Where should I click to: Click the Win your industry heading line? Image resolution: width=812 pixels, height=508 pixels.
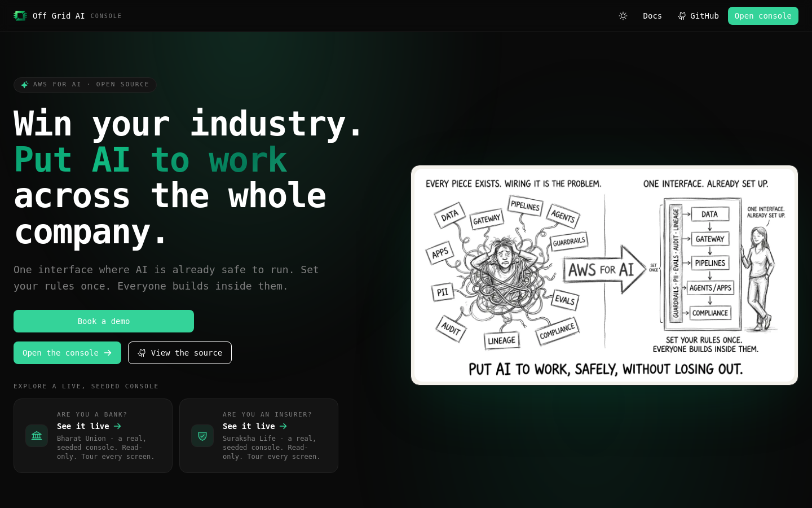pos(188,124)
